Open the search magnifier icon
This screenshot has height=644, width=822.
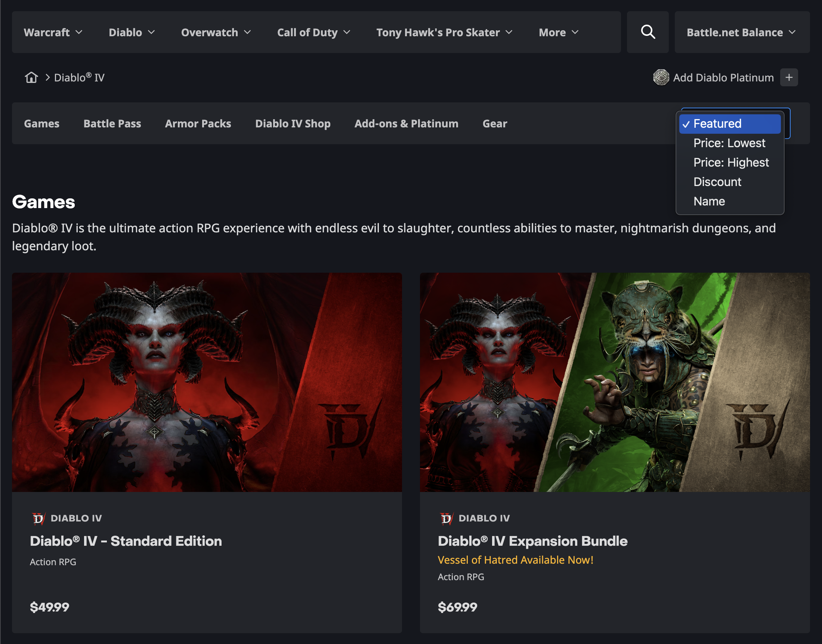pyautogui.click(x=648, y=32)
